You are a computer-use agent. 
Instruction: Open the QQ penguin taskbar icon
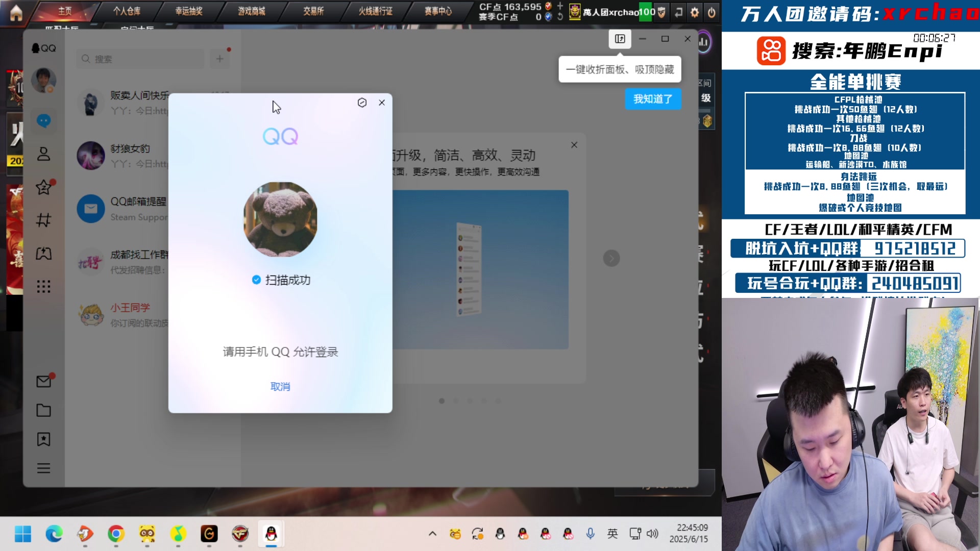pyautogui.click(x=271, y=534)
